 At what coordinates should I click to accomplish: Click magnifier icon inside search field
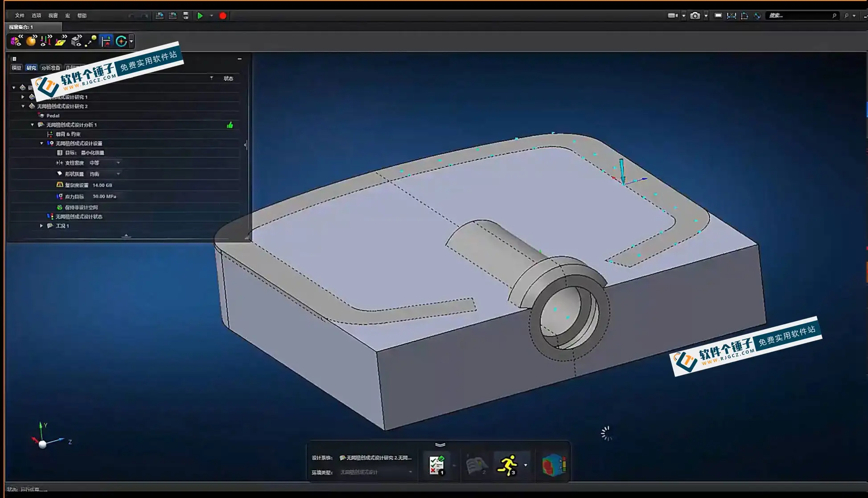(x=834, y=16)
